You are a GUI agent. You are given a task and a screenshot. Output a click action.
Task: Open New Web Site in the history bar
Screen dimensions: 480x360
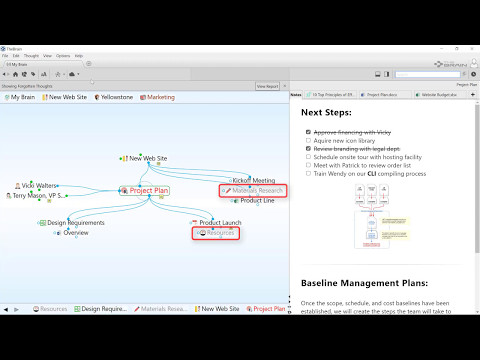tap(217, 309)
